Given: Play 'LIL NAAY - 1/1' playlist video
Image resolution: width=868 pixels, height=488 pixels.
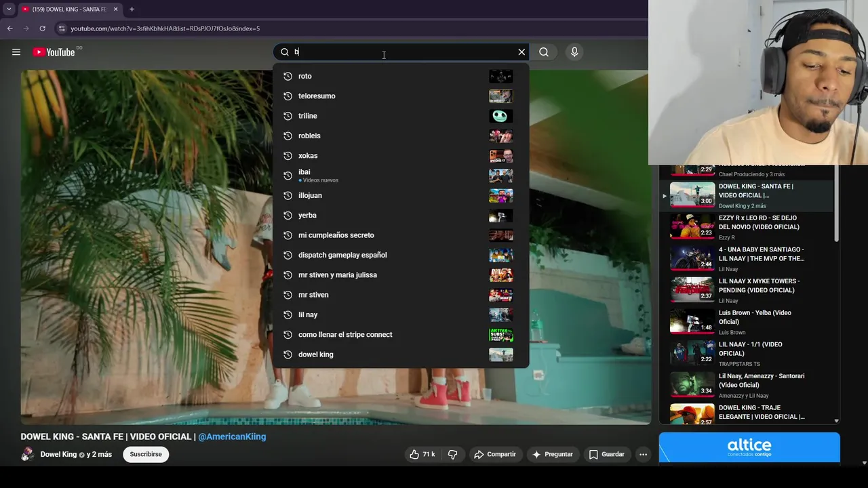Looking at the screenshot, I should 751,354.
